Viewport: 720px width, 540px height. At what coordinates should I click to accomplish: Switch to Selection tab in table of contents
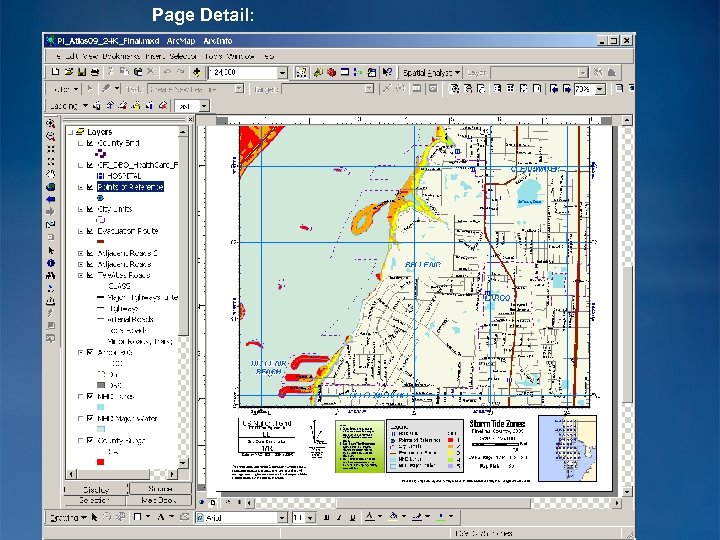[x=94, y=500]
